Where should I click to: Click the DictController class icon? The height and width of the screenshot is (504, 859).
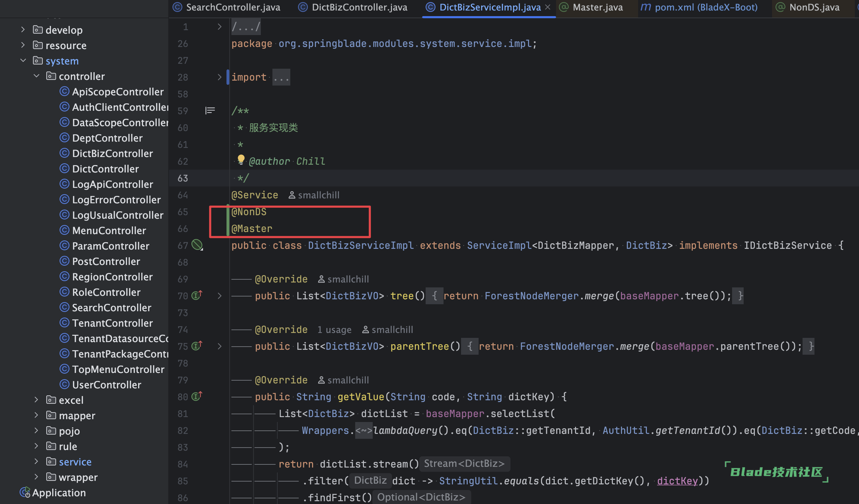[64, 169]
